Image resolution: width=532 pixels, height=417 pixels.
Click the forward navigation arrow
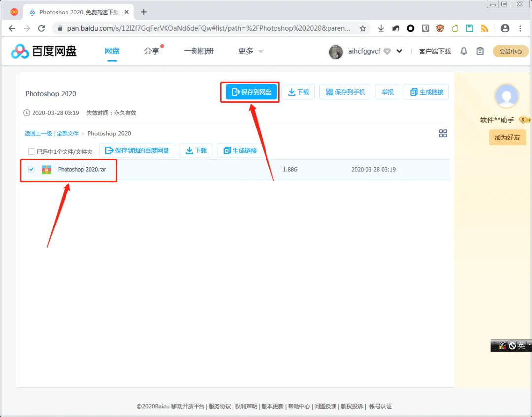pos(27,28)
